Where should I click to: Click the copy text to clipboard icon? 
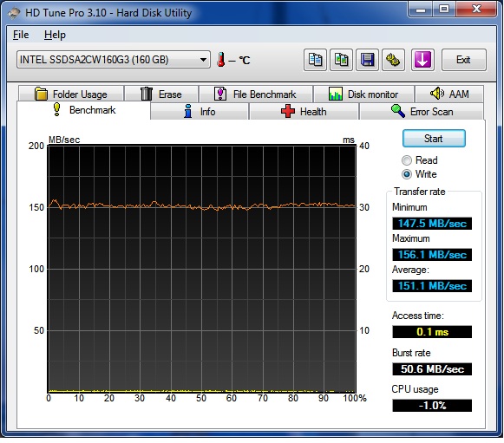click(x=315, y=60)
